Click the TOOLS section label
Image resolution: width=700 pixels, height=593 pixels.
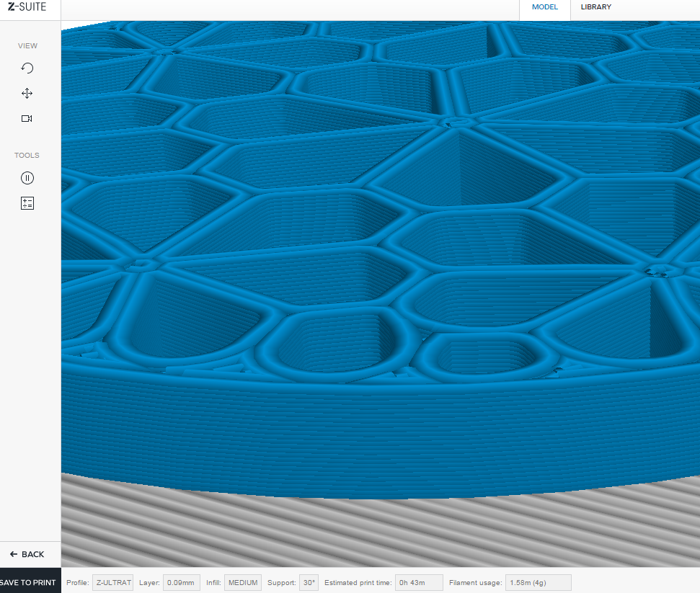pyautogui.click(x=27, y=156)
